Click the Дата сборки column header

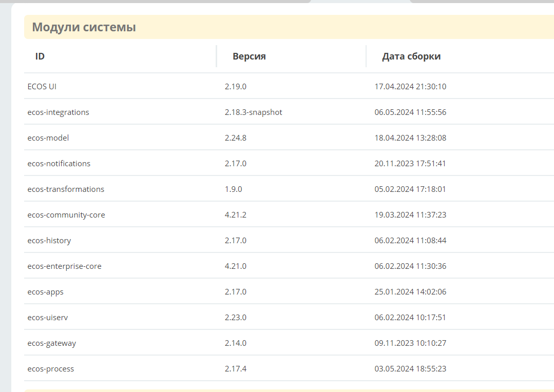coord(411,56)
